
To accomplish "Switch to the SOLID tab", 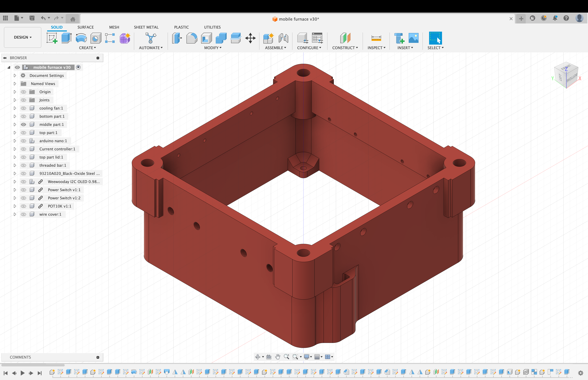I will coord(57,27).
